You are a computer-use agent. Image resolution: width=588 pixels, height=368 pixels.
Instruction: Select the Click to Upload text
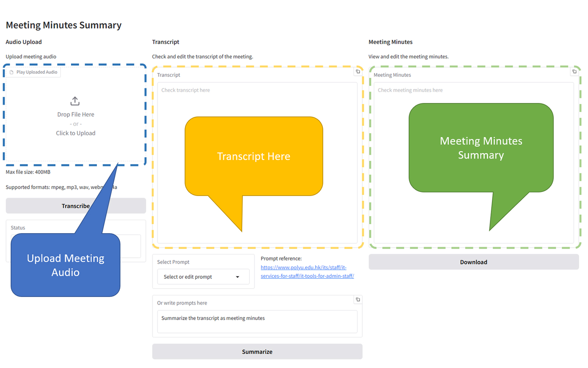(75, 133)
